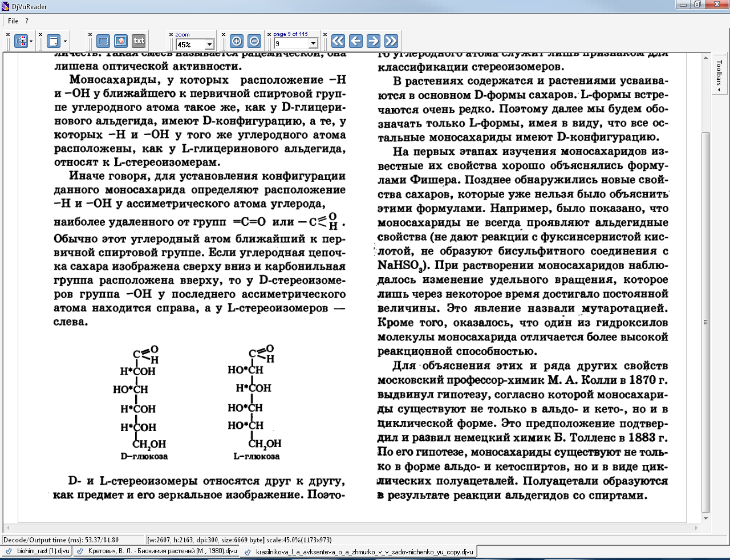
Task: Open the zoom percentage dropdown arrow
Action: [209, 44]
